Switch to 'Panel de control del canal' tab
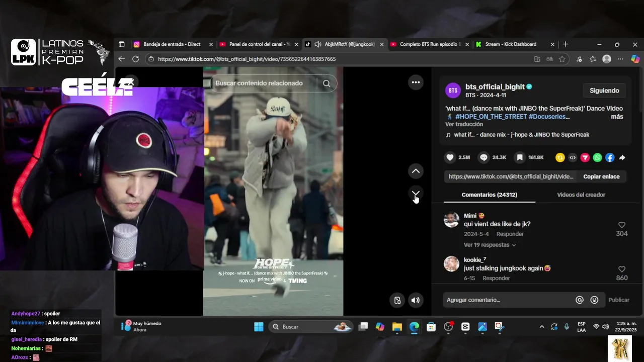Viewport: 644px width, 362px height. click(259, 44)
